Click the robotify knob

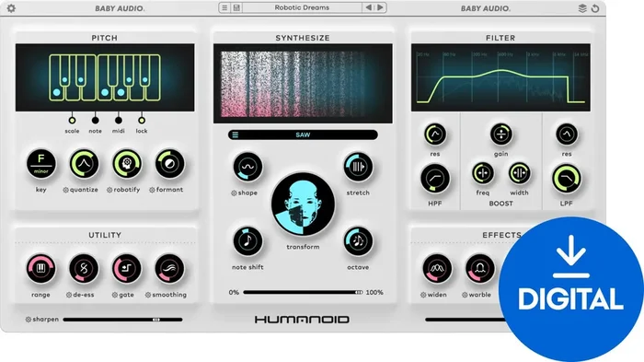point(127,164)
